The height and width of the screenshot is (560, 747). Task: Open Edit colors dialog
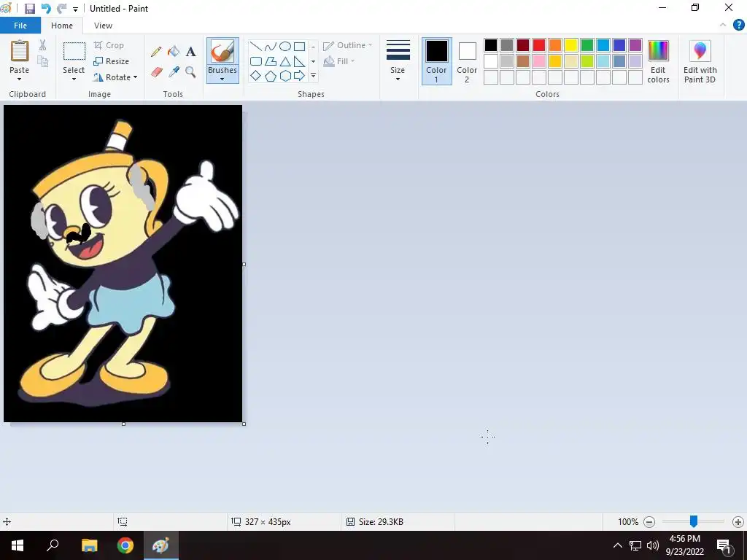click(x=659, y=62)
